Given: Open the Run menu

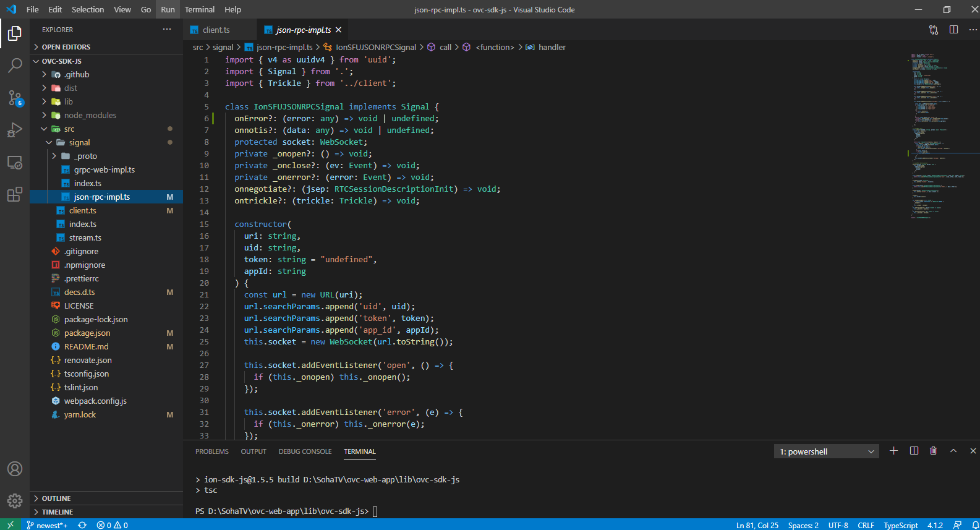Looking at the screenshot, I should click(168, 9).
